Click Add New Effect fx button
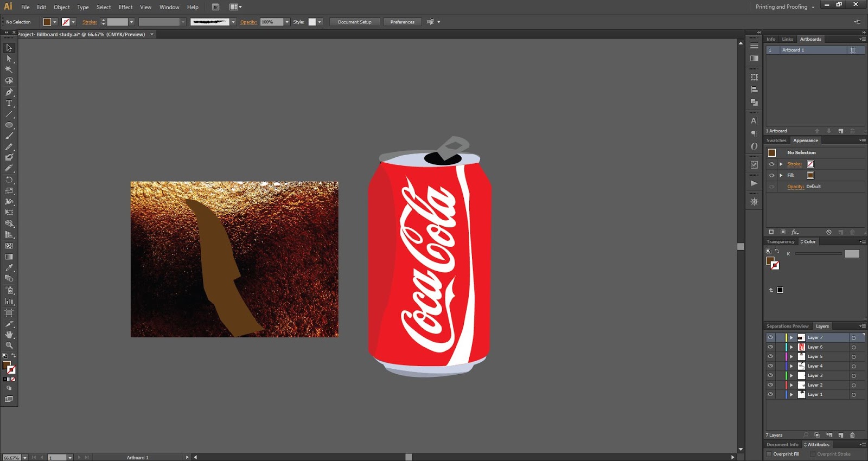868x461 pixels. tap(795, 232)
